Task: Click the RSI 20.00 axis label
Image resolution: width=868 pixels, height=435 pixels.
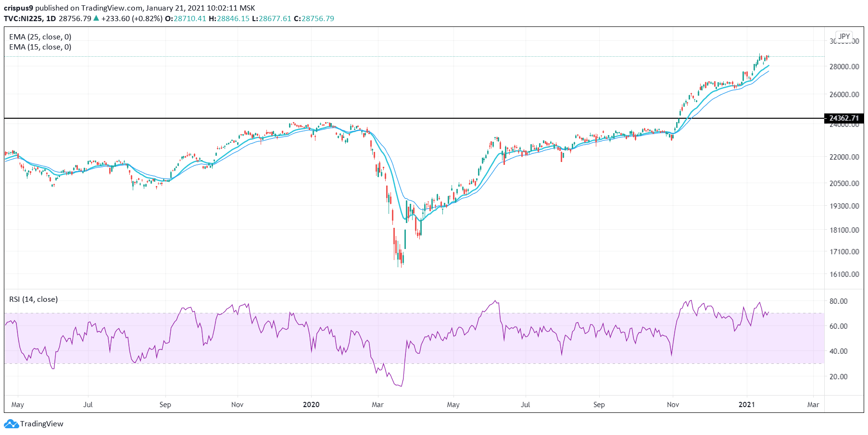Action: click(839, 376)
